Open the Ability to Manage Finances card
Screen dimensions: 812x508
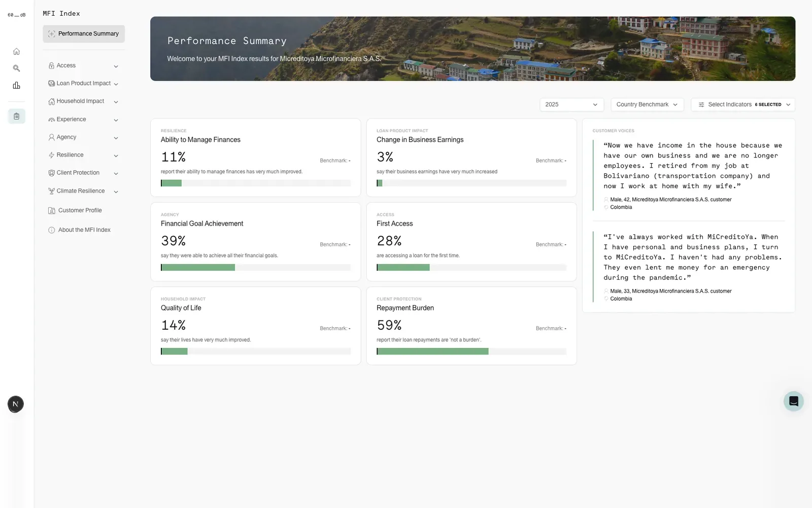click(x=255, y=158)
